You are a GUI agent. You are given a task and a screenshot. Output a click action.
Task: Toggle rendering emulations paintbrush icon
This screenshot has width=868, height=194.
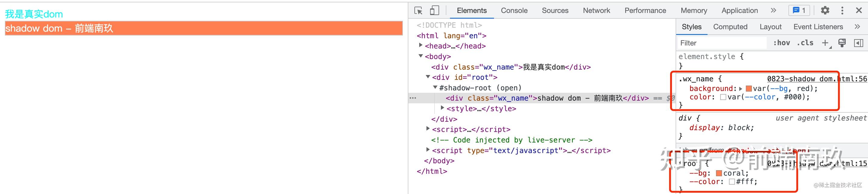pos(842,43)
